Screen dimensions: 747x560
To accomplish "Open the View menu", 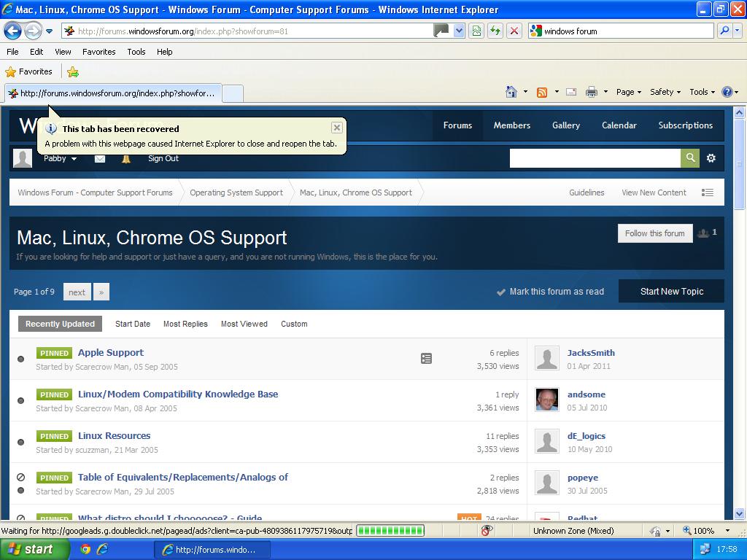I will point(63,52).
